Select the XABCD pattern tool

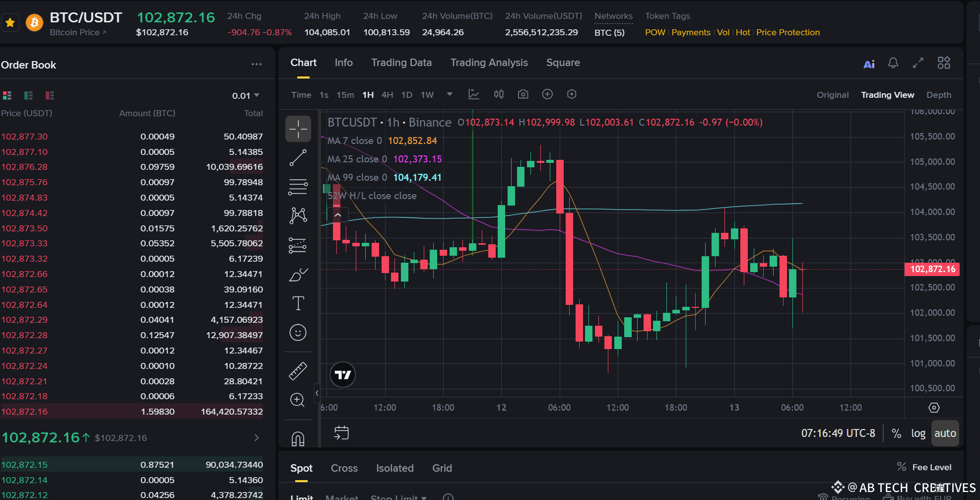[298, 215]
